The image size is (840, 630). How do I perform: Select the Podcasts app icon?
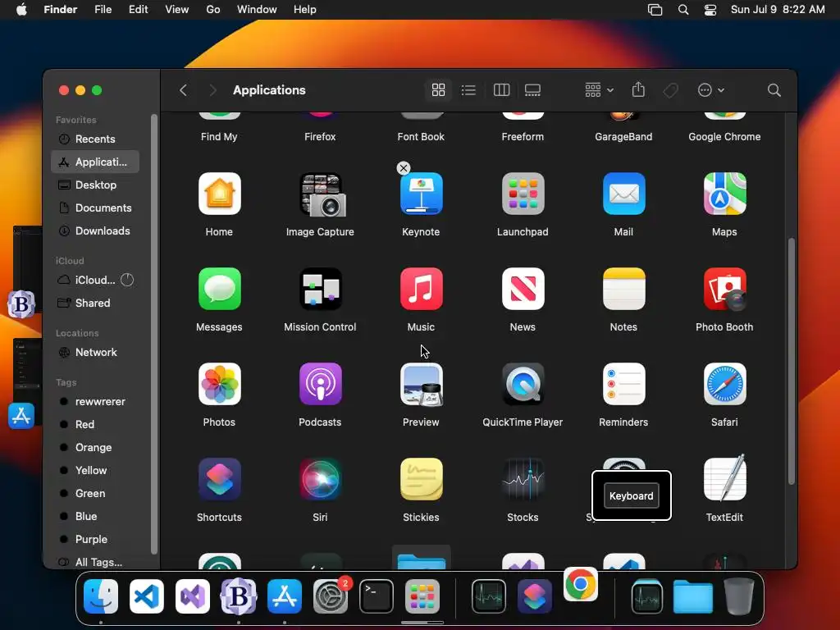click(321, 384)
